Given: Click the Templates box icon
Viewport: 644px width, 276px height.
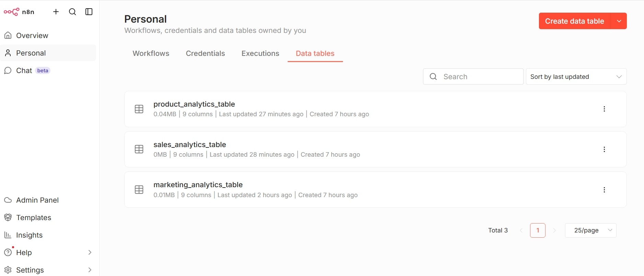Looking at the screenshot, I should (x=8, y=217).
